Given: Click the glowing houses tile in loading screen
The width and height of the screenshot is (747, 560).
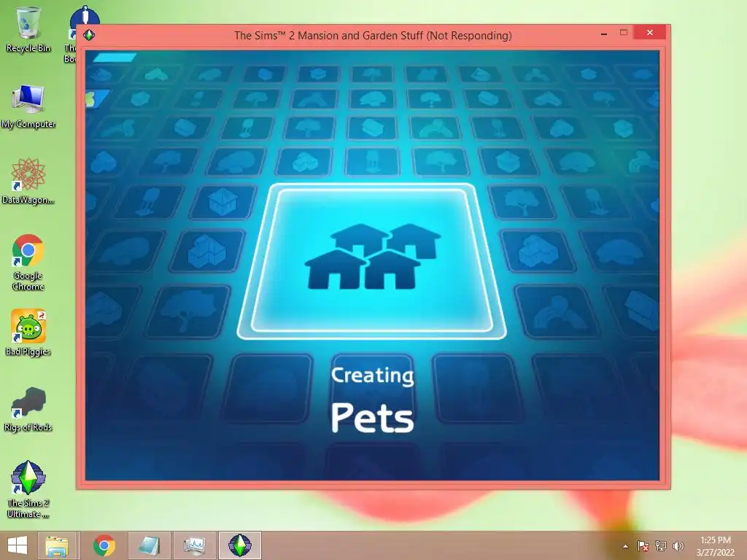Looking at the screenshot, I should point(371,261).
